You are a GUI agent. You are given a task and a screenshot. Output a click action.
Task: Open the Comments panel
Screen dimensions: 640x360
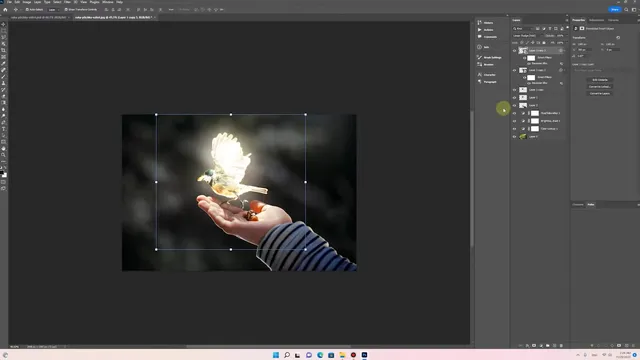[487, 37]
